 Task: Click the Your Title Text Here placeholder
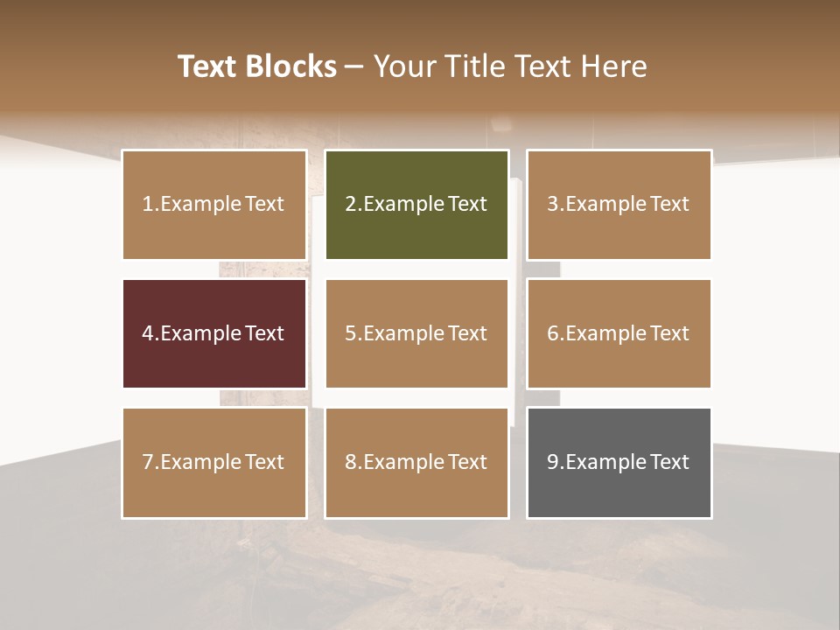pos(510,66)
